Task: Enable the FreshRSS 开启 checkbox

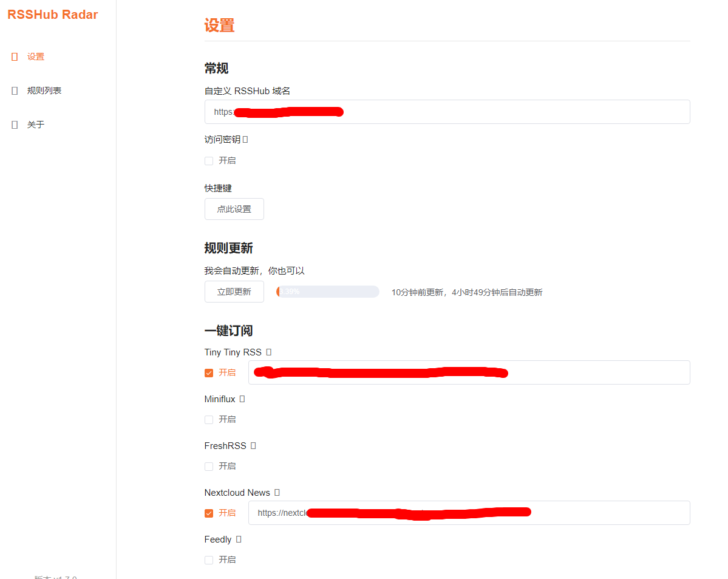Action: tap(209, 467)
